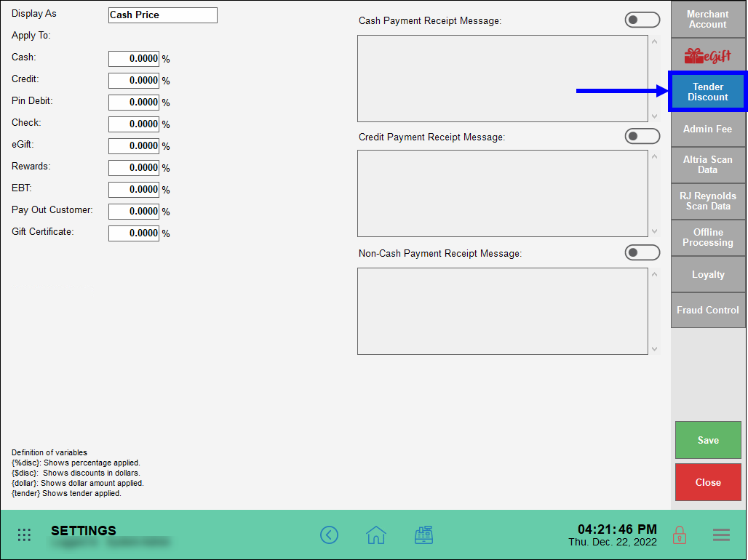This screenshot has width=748, height=560.
Task: Enable Non-Cash Payment Receipt Message toggle
Action: pyautogui.click(x=642, y=252)
